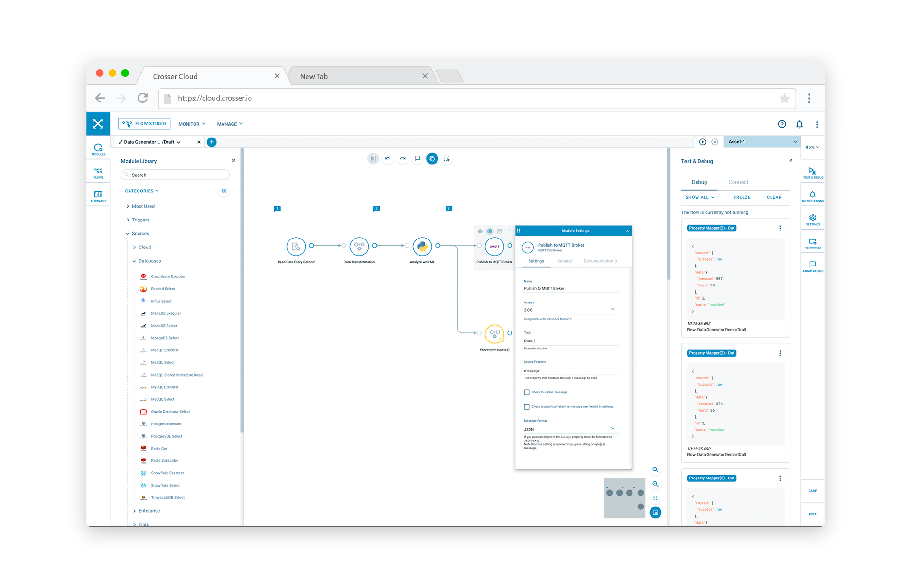Viewport: 911px width, 588px height.
Task: Zoom out on the flow canvas
Action: click(x=655, y=484)
